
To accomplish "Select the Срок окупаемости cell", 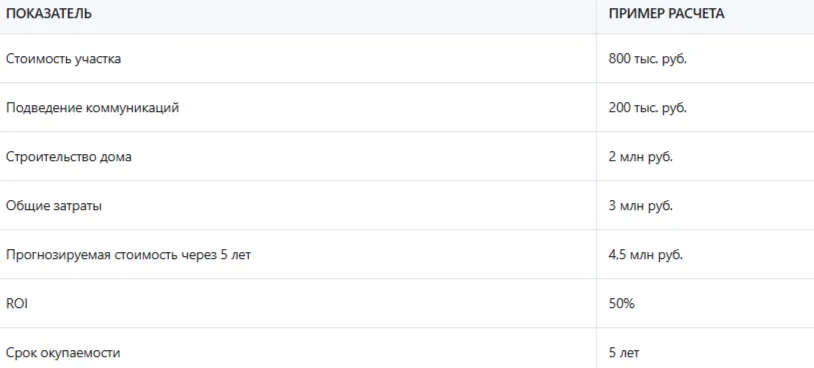I will point(63,353).
